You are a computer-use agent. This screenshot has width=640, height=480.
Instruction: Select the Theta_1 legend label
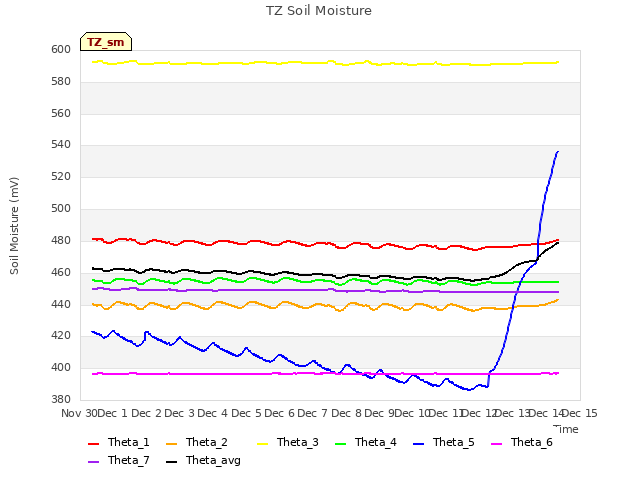tap(129, 442)
